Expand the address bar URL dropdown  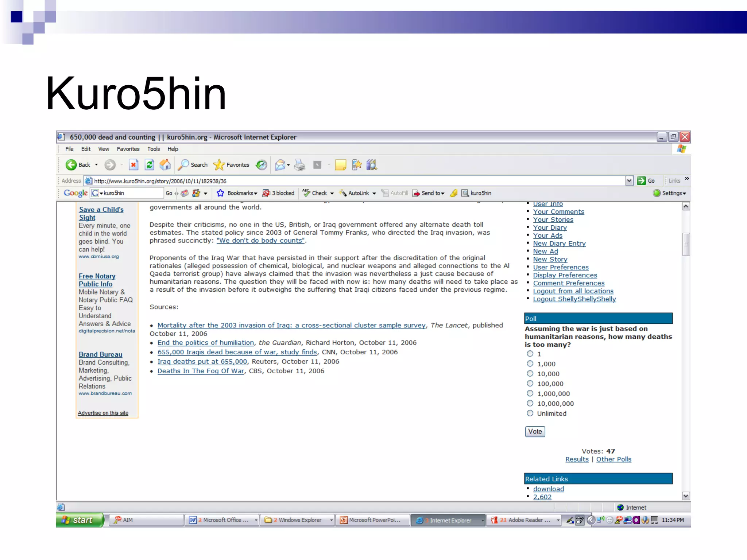point(629,181)
